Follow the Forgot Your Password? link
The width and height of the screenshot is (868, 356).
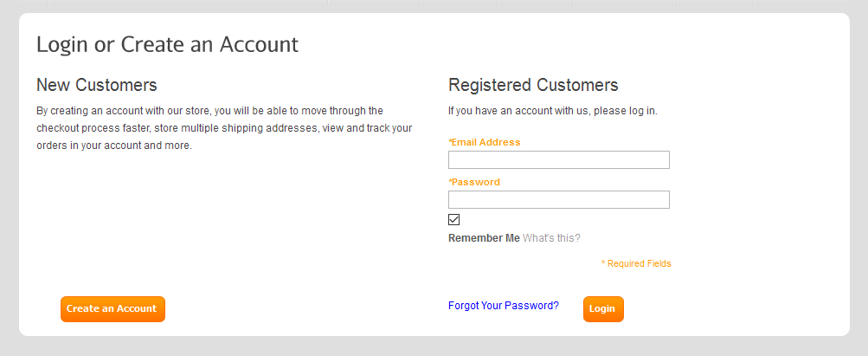pyautogui.click(x=504, y=306)
